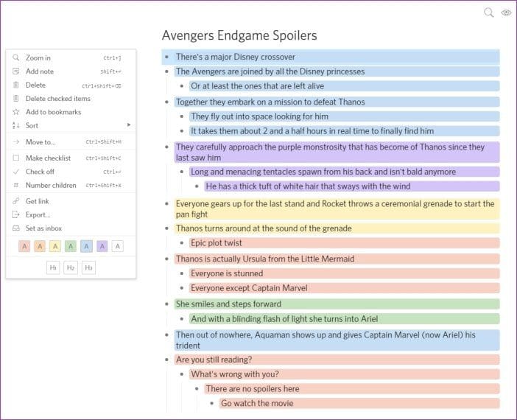Click text 'Everyone except Captain Marvel'
The image size is (517, 420).
point(249,288)
